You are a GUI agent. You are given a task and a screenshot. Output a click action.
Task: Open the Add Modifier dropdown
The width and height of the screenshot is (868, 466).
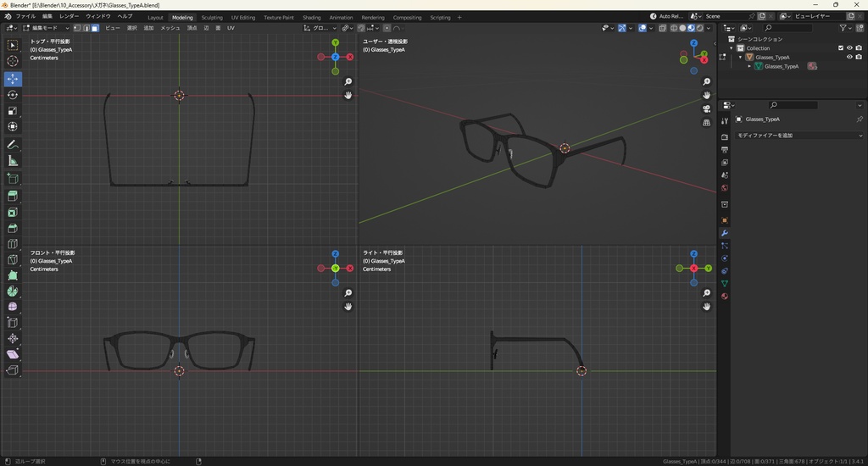[x=798, y=136]
